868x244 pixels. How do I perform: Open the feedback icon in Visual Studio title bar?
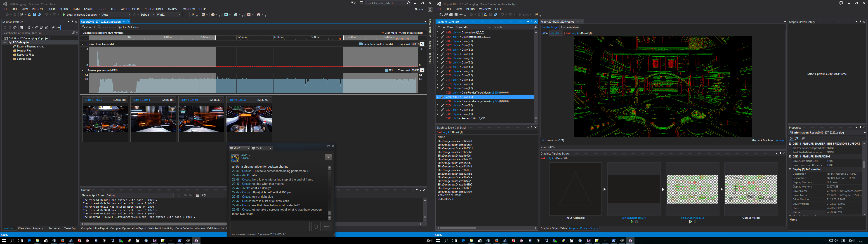361,3
